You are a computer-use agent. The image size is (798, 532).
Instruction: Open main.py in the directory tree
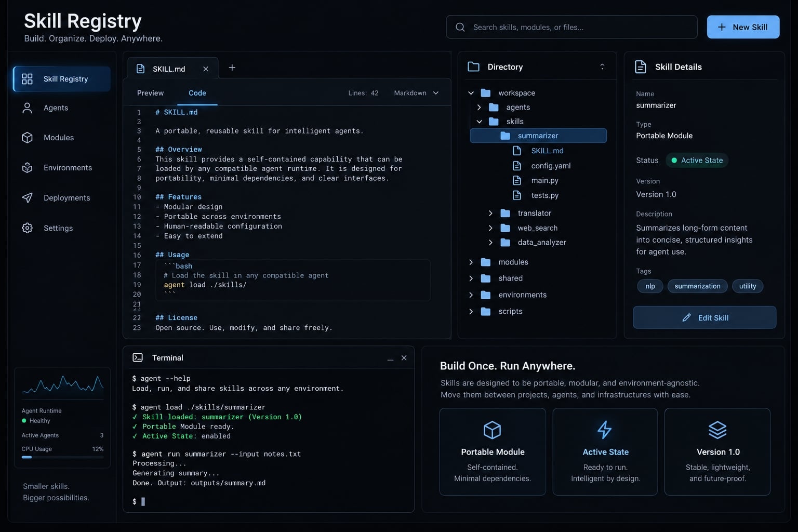pos(544,180)
